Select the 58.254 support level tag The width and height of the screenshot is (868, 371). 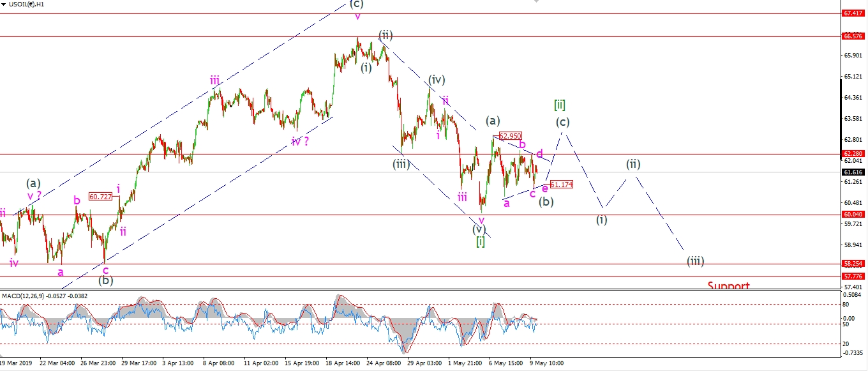(854, 264)
